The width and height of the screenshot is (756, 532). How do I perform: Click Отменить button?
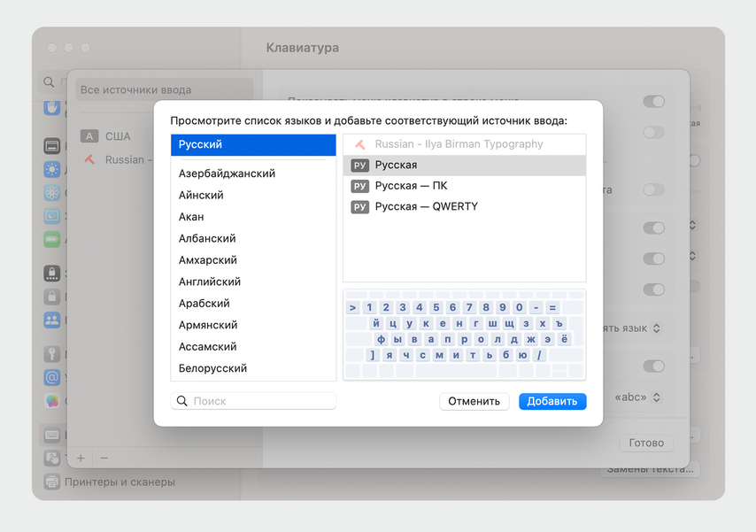coord(474,401)
